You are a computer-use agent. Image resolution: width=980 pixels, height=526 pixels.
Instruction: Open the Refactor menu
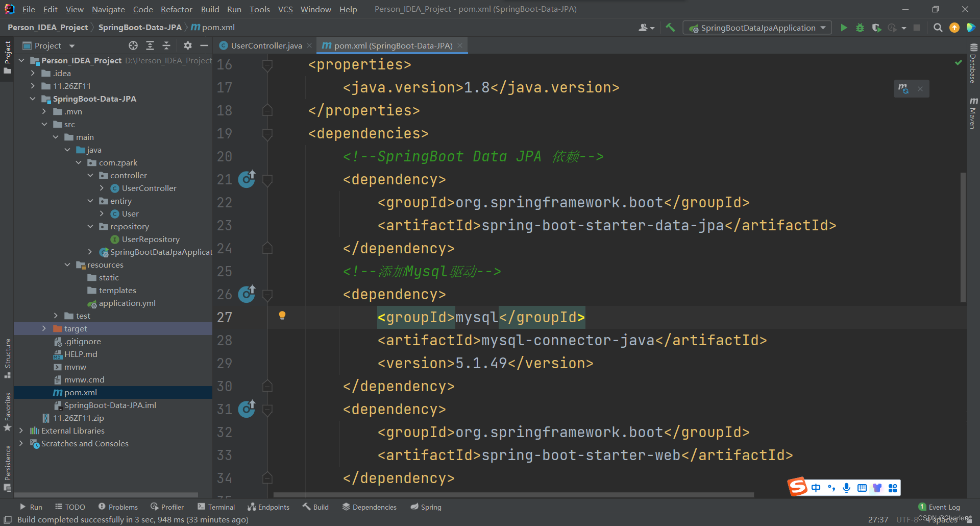tap(176, 9)
